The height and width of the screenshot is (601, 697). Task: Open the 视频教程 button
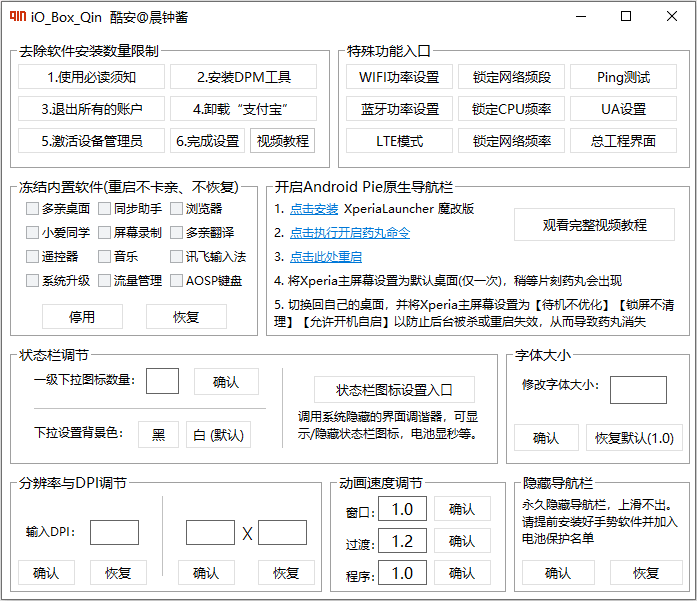tap(283, 141)
